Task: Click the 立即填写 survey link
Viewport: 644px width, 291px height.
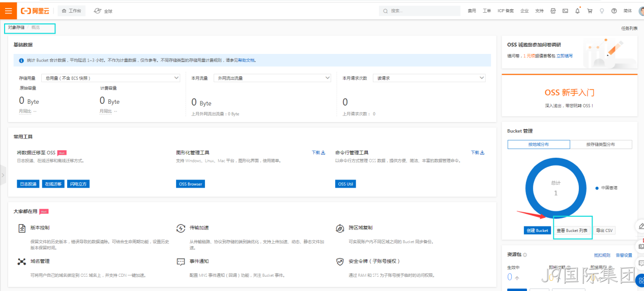Action: pos(564,56)
